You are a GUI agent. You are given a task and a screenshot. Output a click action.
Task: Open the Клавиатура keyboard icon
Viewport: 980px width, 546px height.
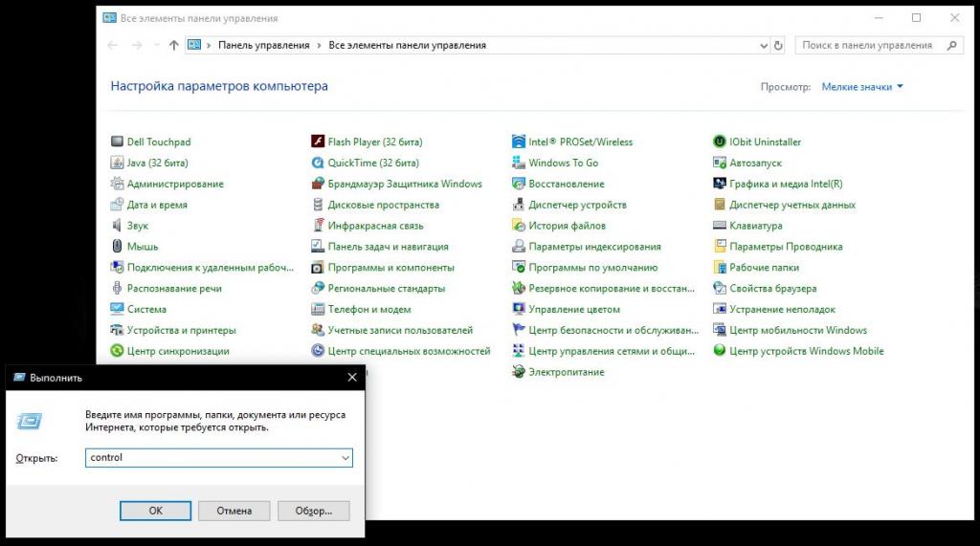720,226
